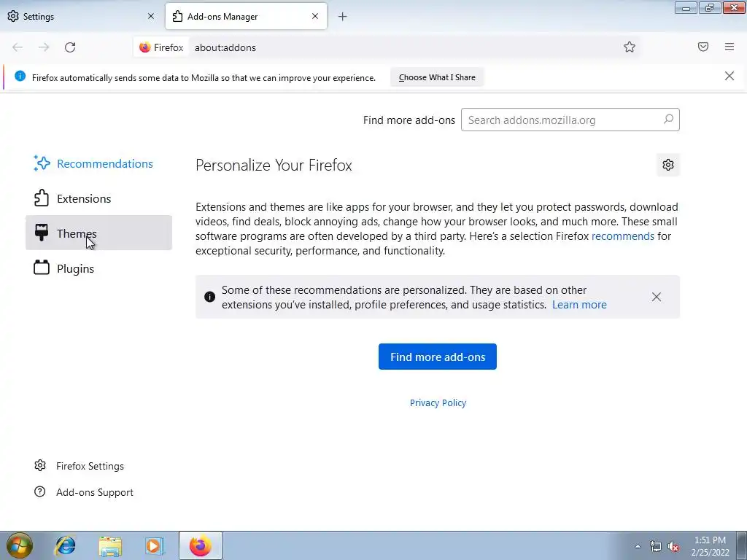Click the Plugins block icon
This screenshot has width=747, height=560.
point(42,268)
